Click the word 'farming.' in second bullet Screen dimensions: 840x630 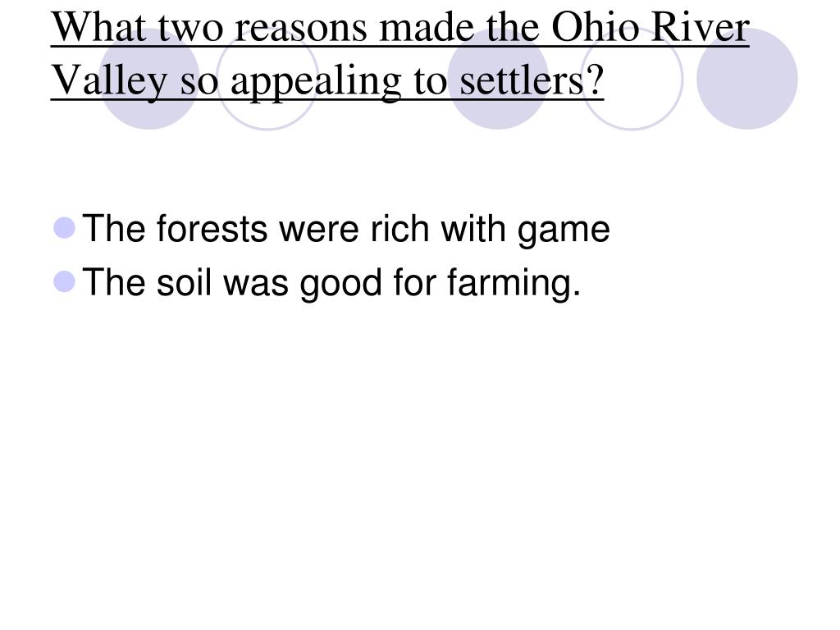point(514,284)
